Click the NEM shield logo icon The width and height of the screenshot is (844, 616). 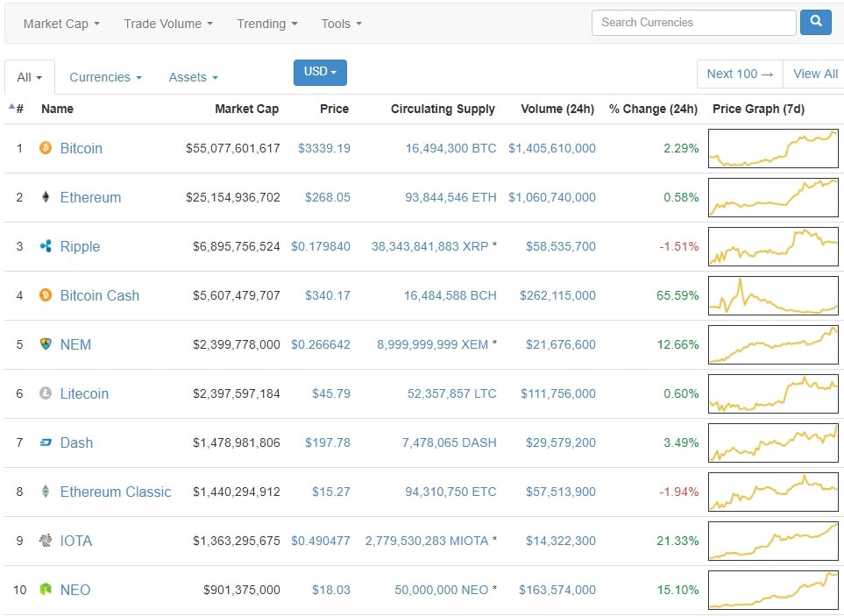(46, 344)
